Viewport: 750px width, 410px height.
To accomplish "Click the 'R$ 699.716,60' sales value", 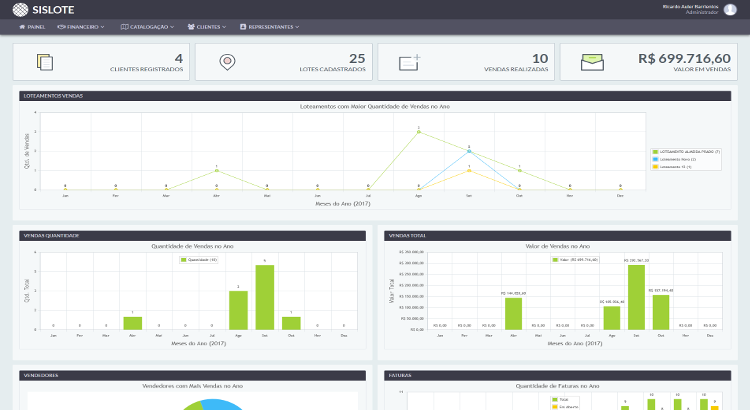I will pos(684,58).
